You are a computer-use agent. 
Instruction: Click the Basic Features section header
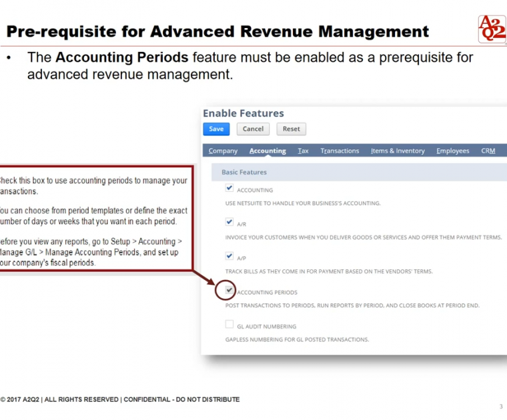pyautogui.click(x=244, y=172)
